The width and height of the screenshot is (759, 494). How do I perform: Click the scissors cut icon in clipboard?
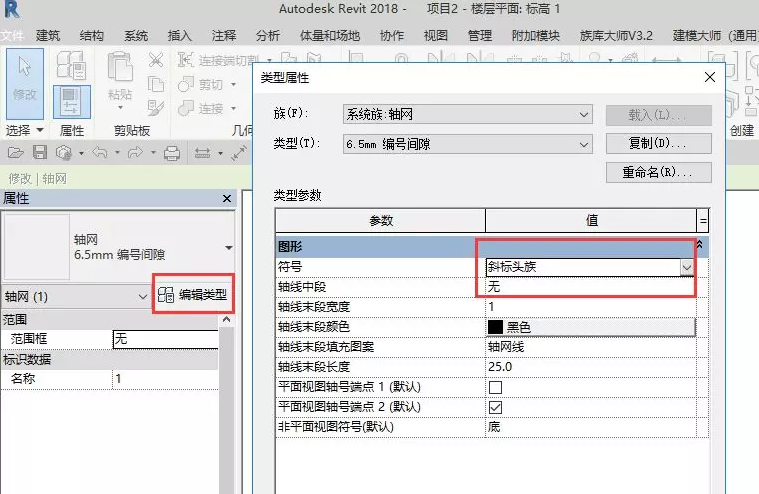(x=156, y=60)
